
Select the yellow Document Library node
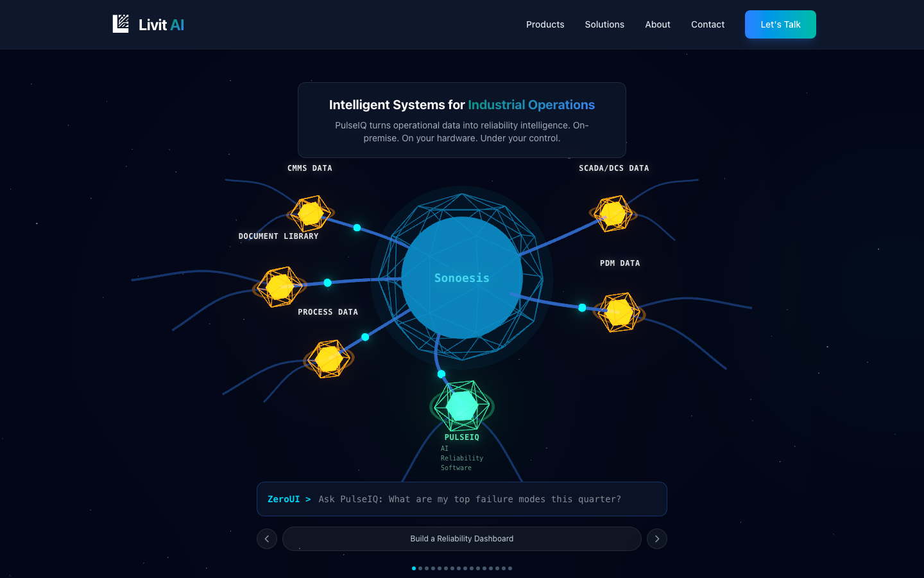tap(280, 287)
